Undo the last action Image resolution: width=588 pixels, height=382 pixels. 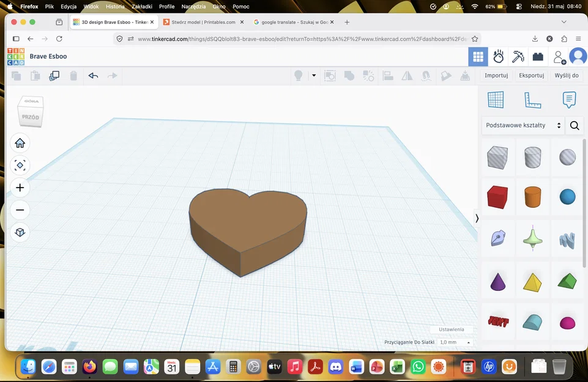93,76
